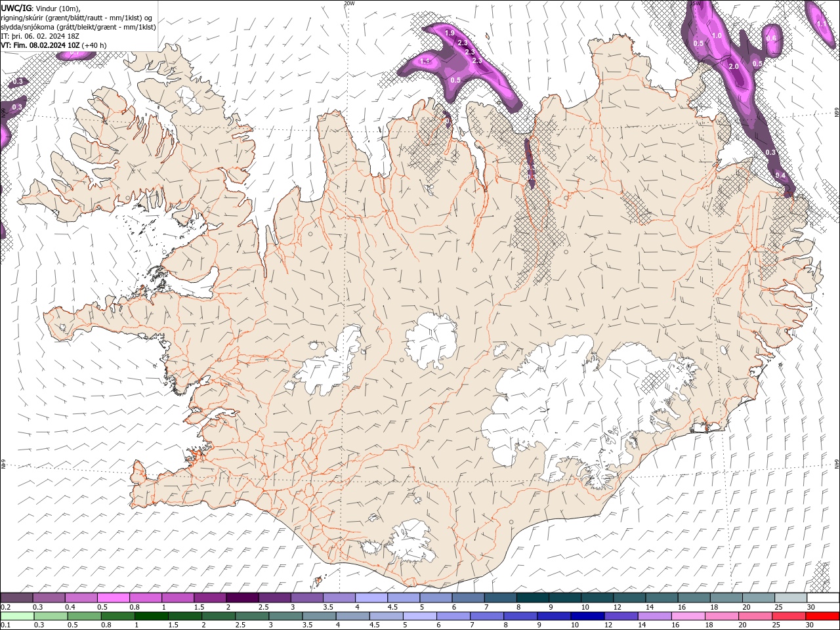Click the '1.1' snowfall value in top right corner
The height and width of the screenshot is (630, 840).
click(821, 24)
